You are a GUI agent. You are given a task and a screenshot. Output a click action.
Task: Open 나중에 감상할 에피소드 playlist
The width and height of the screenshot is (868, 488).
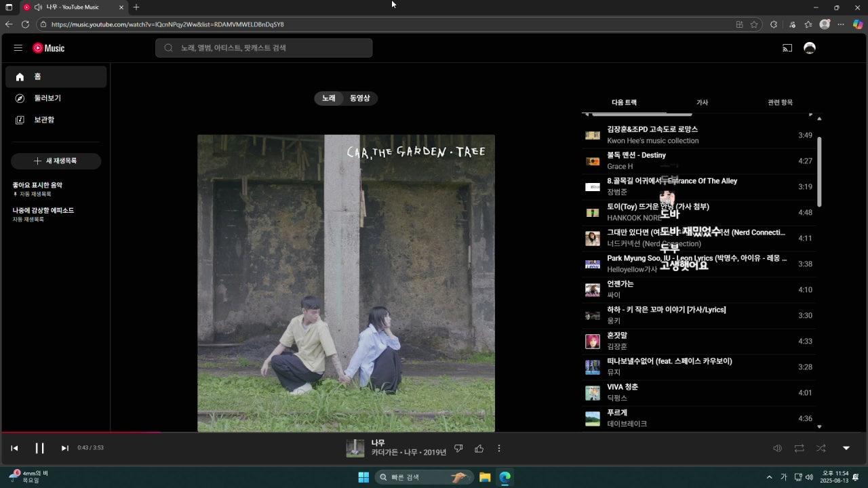pyautogui.click(x=43, y=214)
